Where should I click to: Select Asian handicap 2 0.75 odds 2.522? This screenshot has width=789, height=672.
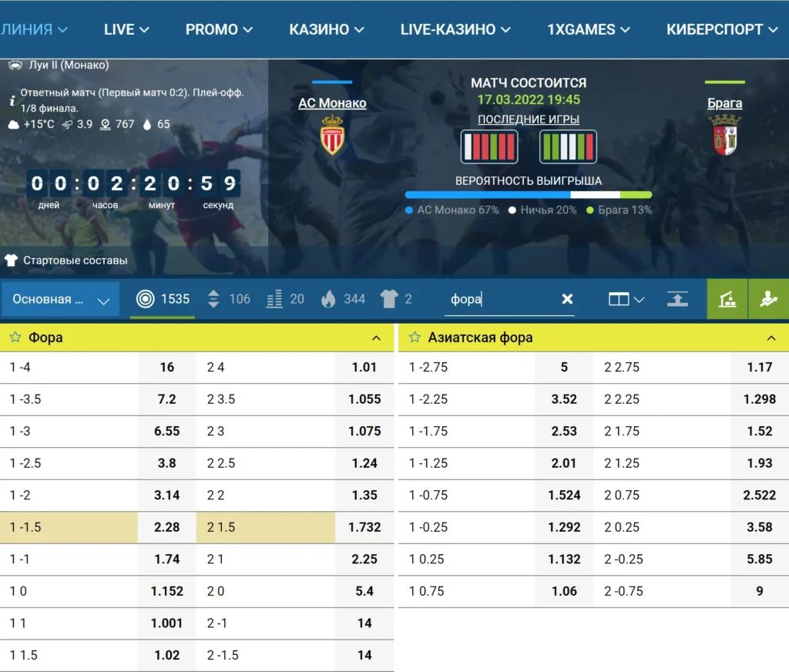click(x=759, y=496)
